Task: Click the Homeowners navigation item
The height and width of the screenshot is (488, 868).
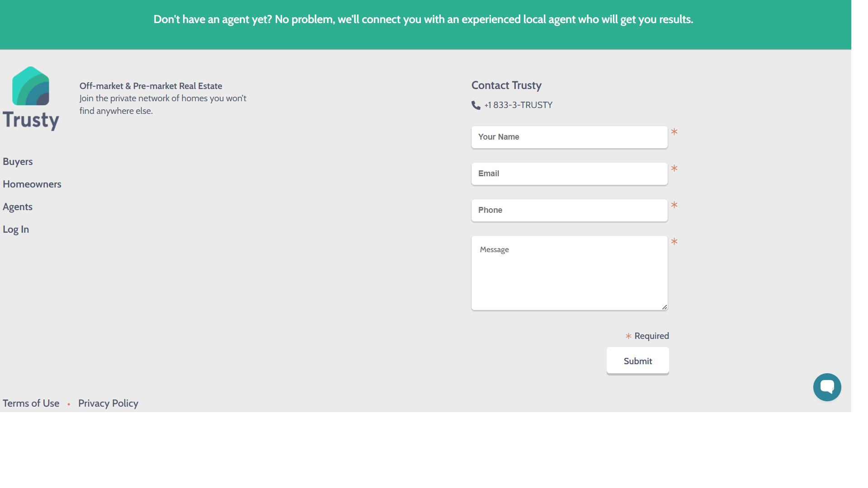Action: tap(32, 183)
